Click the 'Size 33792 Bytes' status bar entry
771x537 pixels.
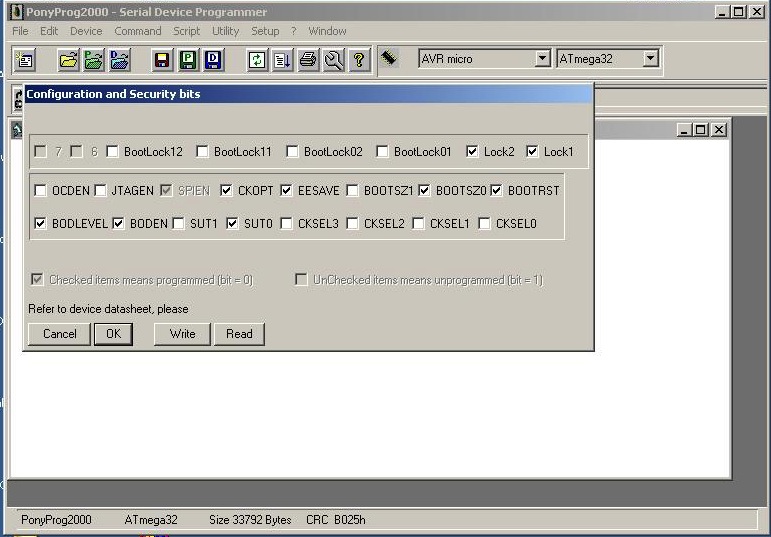[250, 520]
